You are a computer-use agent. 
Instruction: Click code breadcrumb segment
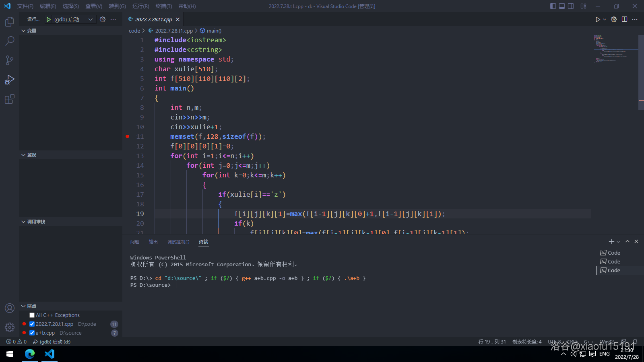(x=134, y=31)
